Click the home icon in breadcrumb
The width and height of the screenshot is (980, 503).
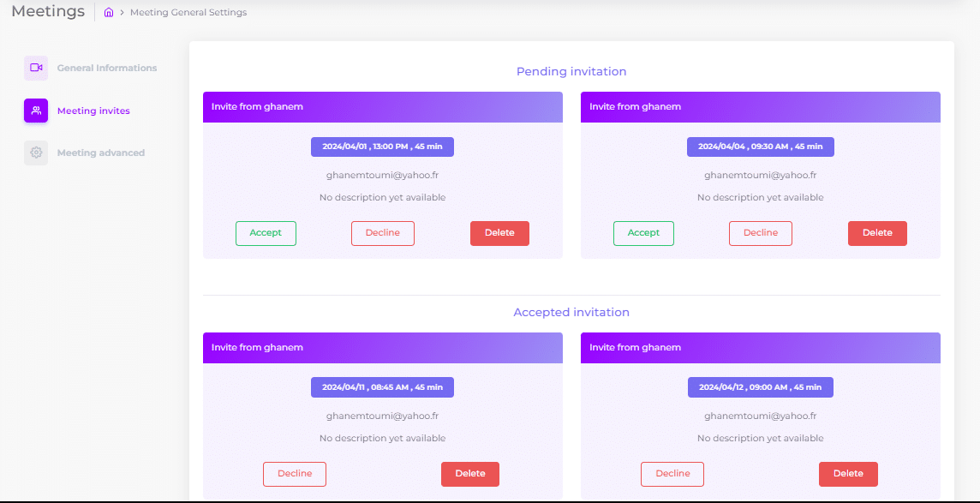109,13
